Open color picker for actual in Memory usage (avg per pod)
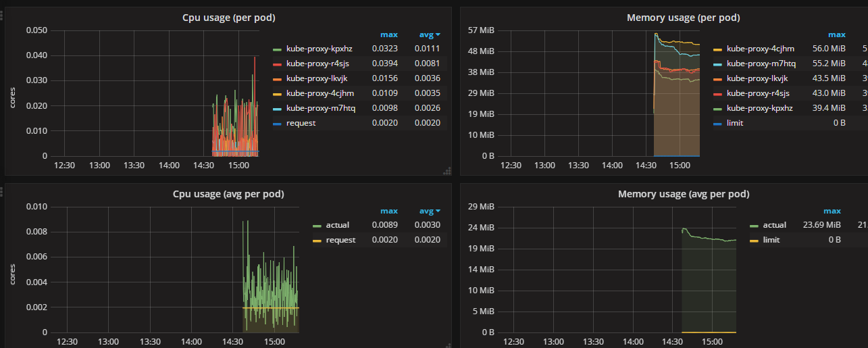The height and width of the screenshot is (348, 868). click(754, 226)
